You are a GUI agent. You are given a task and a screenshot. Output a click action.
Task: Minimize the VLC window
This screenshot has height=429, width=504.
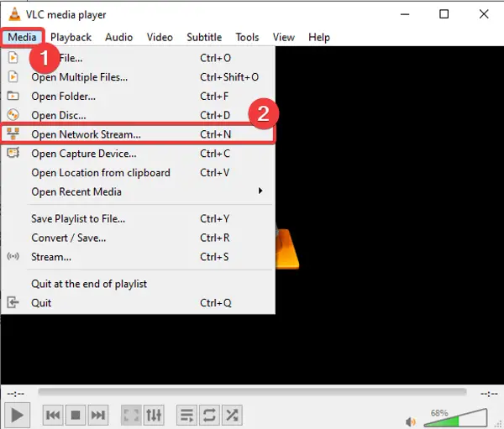[405, 14]
